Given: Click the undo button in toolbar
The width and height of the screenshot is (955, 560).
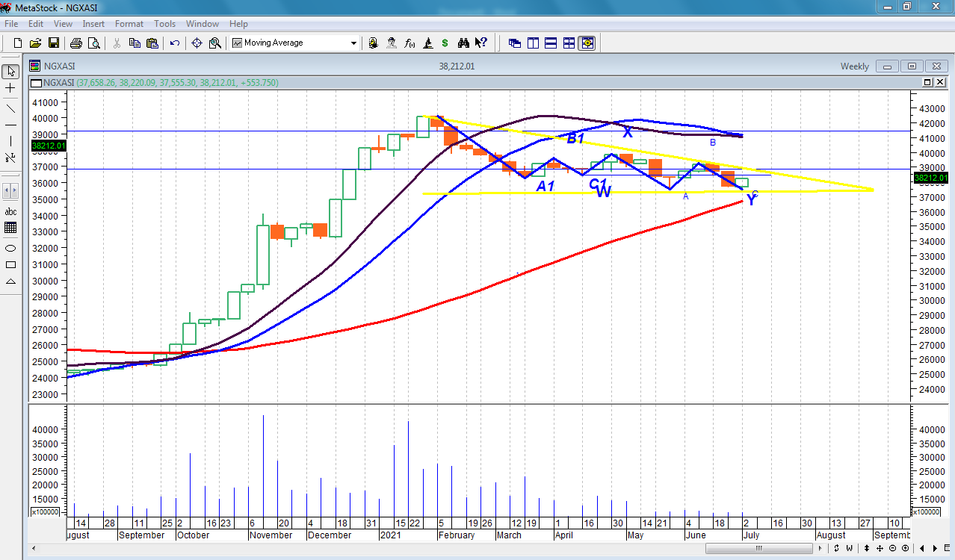Looking at the screenshot, I should tap(175, 43).
